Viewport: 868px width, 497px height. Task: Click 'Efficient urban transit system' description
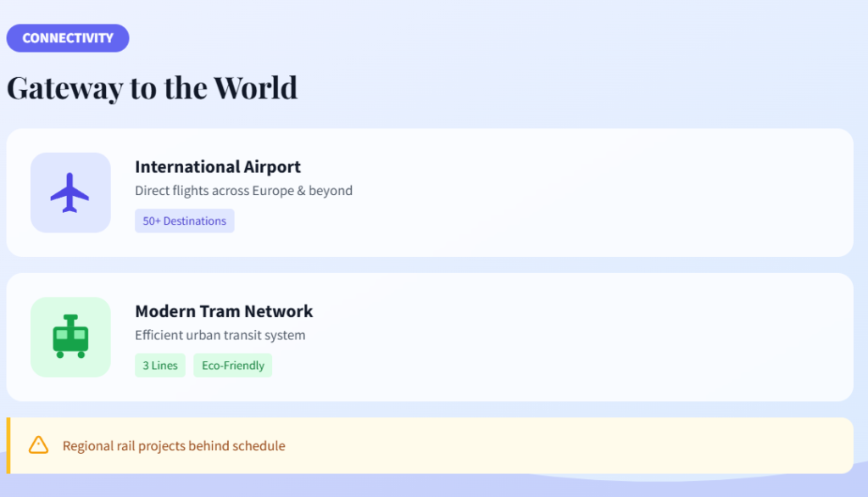pos(220,335)
